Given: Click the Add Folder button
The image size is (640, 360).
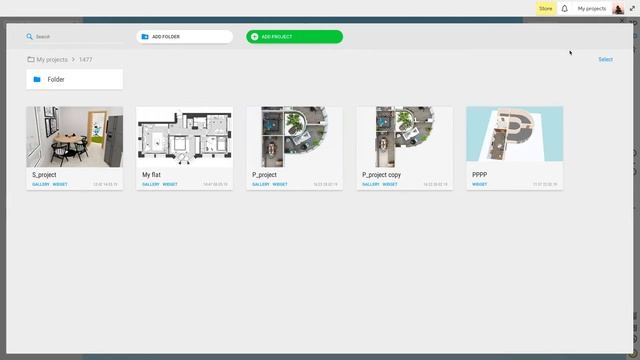Looking at the screenshot, I should pos(184,37).
